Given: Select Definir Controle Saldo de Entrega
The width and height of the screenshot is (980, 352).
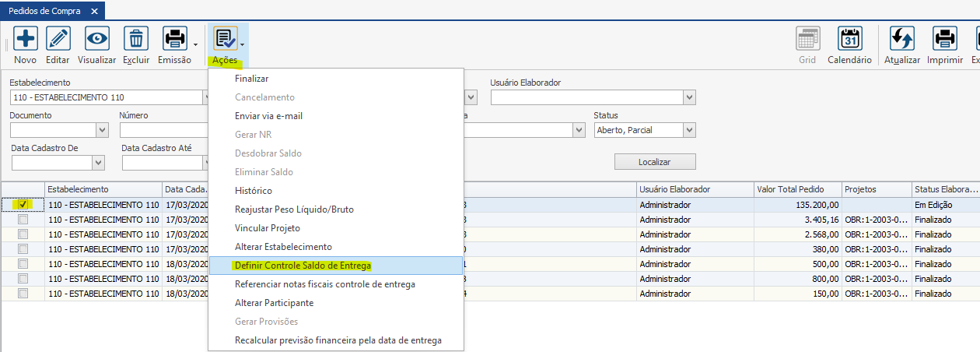Looking at the screenshot, I should (x=303, y=266).
